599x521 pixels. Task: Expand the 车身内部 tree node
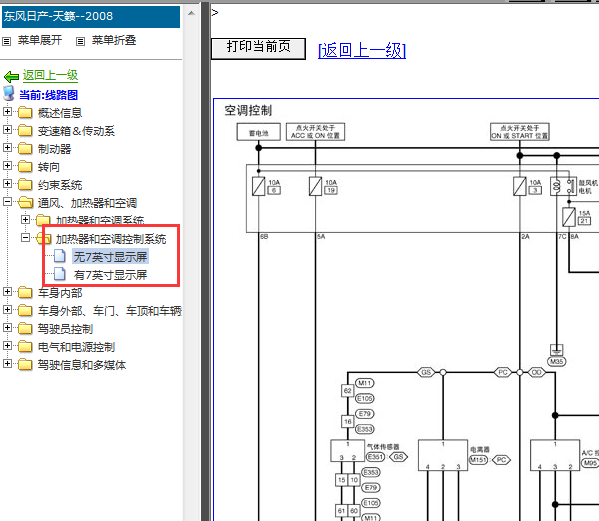pos(7,292)
